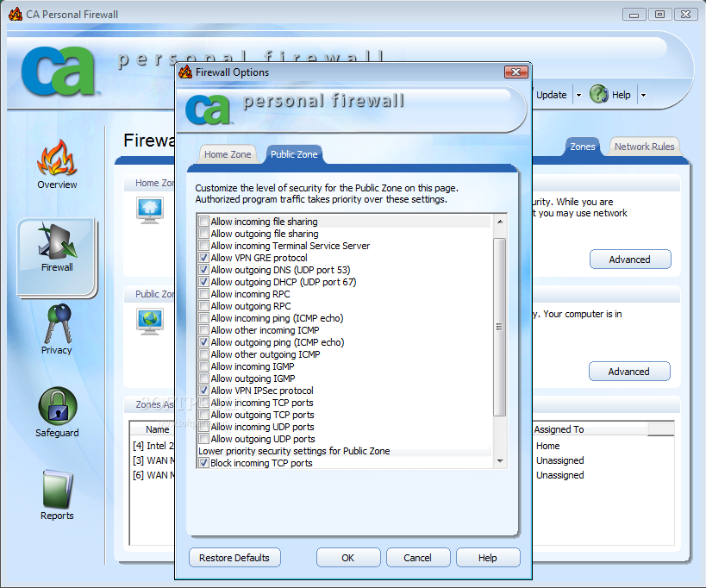Select the Public Zone tab
The width and height of the screenshot is (706, 588).
tap(294, 154)
